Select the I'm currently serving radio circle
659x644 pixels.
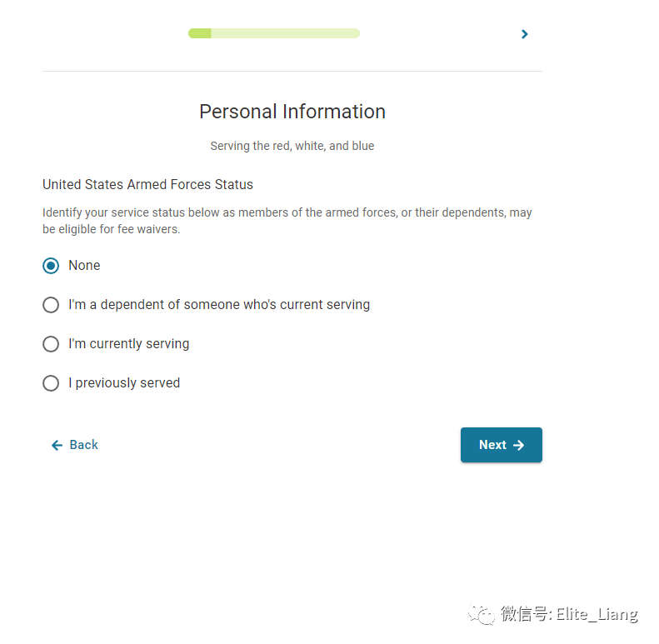(x=51, y=344)
